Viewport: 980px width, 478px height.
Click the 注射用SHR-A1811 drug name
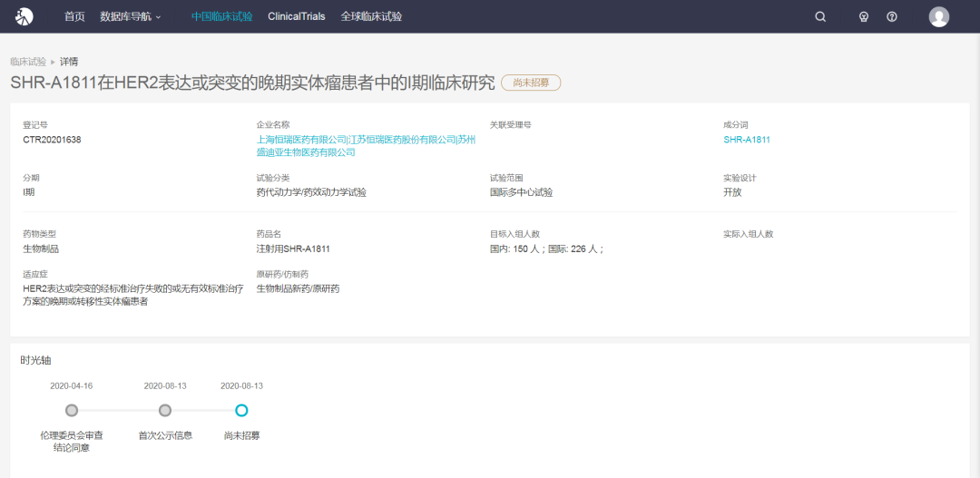[293, 249]
